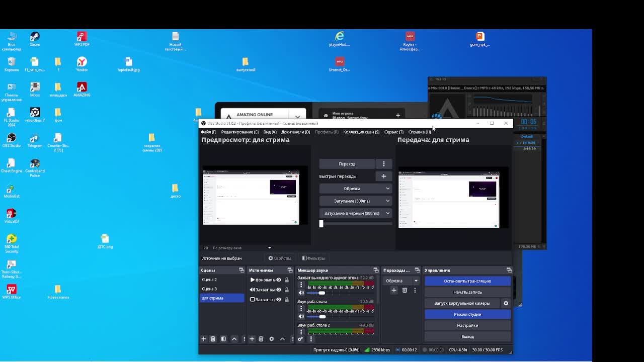This screenshot has width=644, height=362.
Task: Open transition properties three-dot menu
Action: [x=415, y=290]
